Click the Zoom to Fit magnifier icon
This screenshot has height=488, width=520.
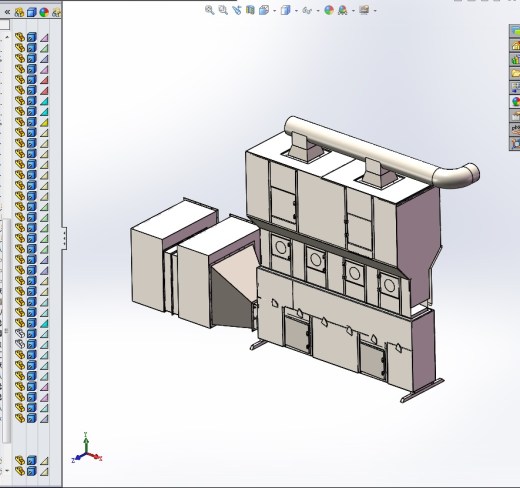[209, 10]
